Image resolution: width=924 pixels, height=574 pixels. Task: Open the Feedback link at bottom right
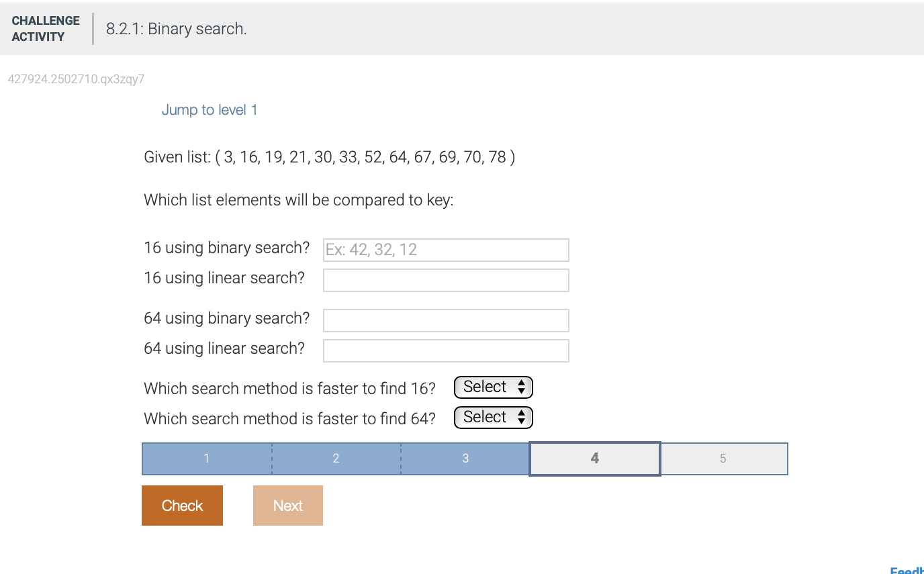pyautogui.click(x=908, y=570)
